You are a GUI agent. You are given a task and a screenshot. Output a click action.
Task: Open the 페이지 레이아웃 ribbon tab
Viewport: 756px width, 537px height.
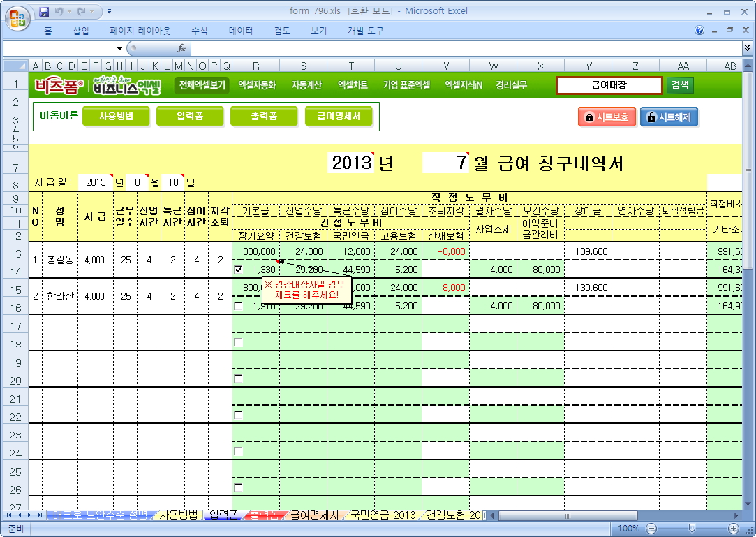pyautogui.click(x=140, y=31)
